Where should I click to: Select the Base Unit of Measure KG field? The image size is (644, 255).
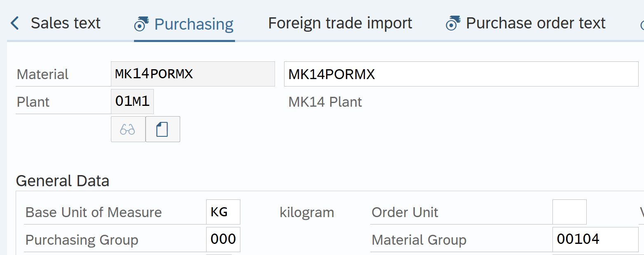223,213
